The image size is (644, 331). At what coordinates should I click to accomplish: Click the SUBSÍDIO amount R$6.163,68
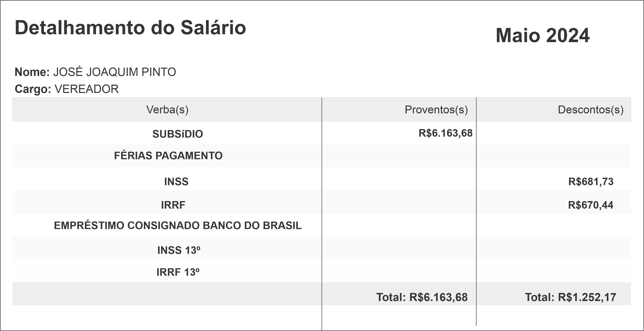(x=445, y=133)
